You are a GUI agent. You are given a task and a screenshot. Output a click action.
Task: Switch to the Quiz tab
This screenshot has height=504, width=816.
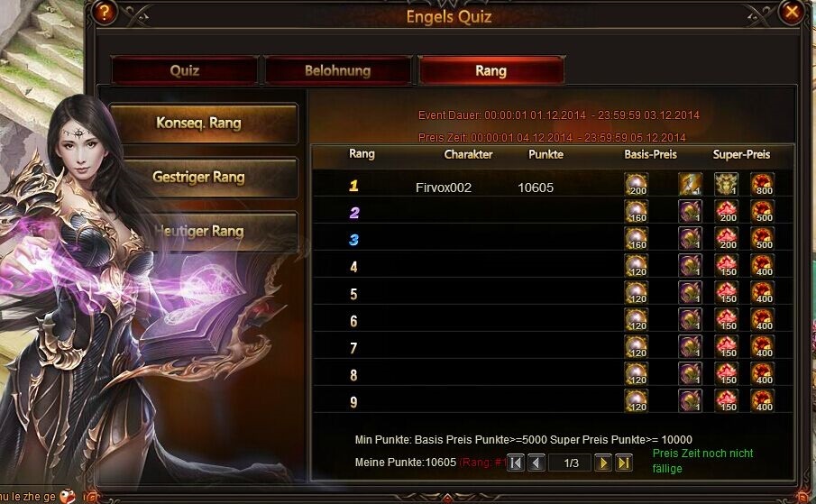[184, 70]
